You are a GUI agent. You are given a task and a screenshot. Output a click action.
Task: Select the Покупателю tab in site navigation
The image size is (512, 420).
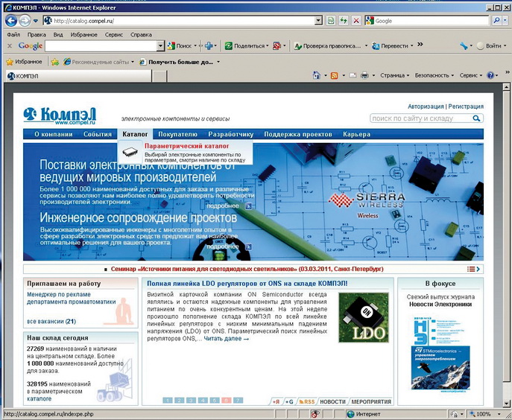177,134
